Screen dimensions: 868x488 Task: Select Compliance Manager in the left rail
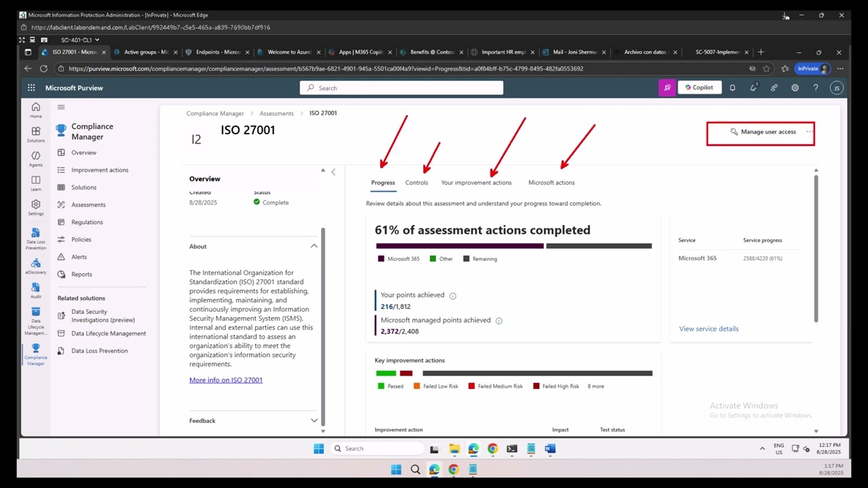coord(36,354)
